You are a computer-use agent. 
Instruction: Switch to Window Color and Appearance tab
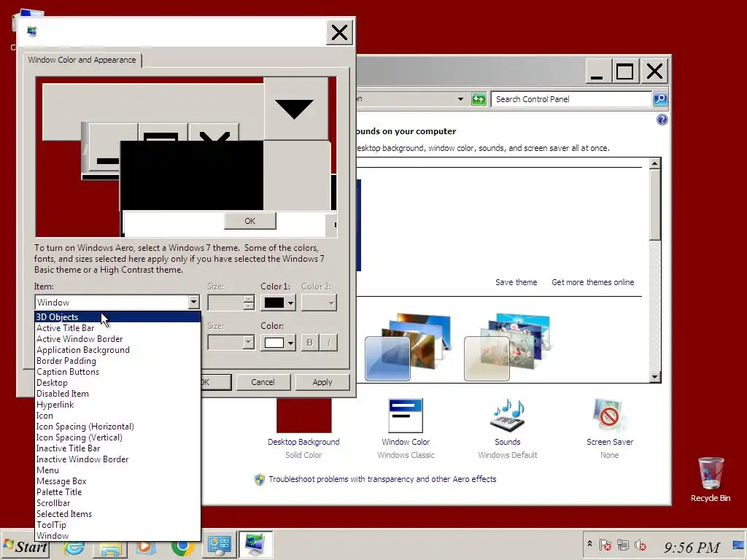click(x=82, y=60)
